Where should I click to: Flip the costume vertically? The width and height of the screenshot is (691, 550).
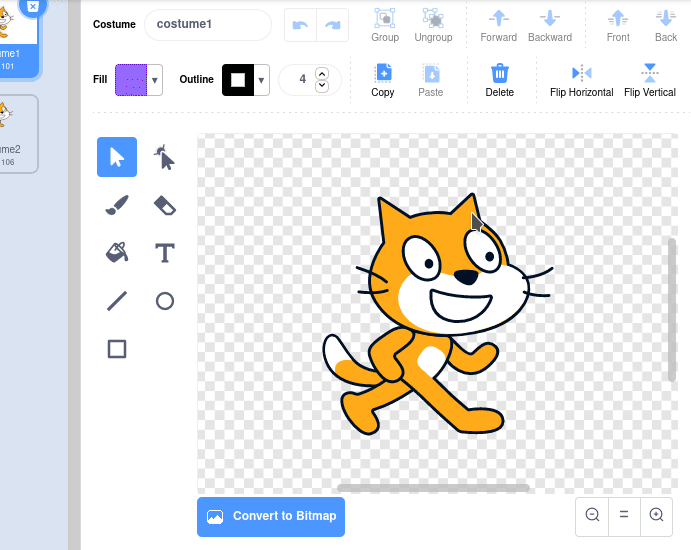pyautogui.click(x=650, y=81)
